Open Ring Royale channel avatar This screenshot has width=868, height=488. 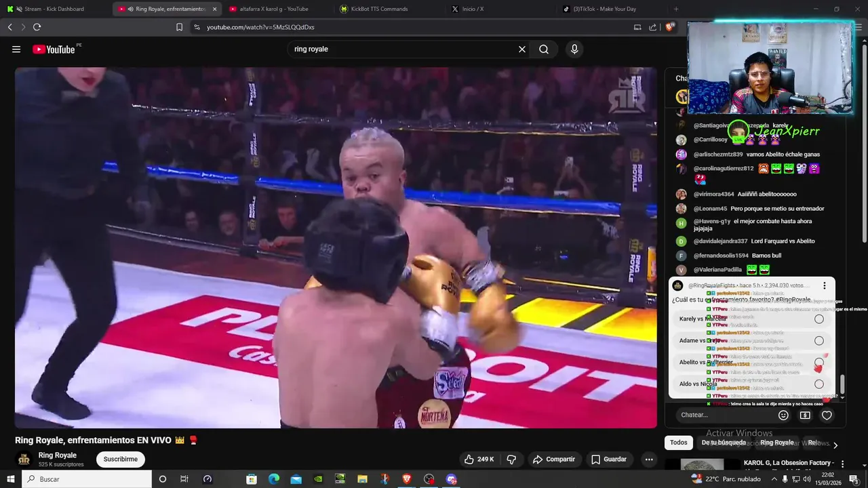[x=24, y=460]
